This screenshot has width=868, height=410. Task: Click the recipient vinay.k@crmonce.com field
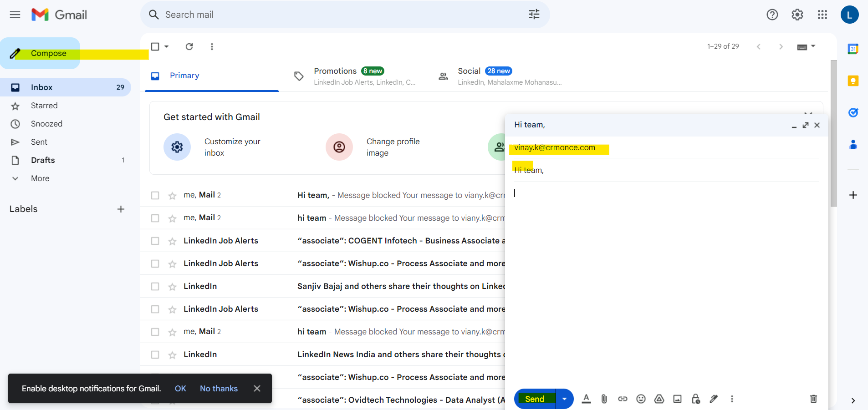[x=666, y=148]
